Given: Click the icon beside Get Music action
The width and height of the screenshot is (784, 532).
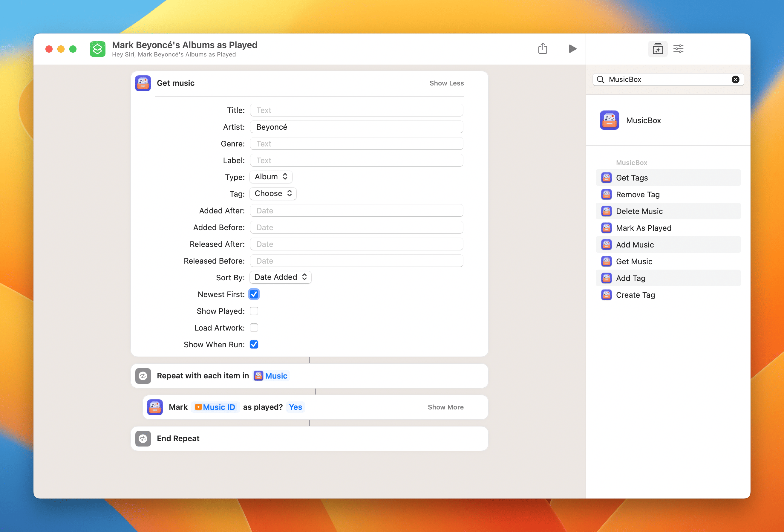Looking at the screenshot, I should [x=606, y=261].
